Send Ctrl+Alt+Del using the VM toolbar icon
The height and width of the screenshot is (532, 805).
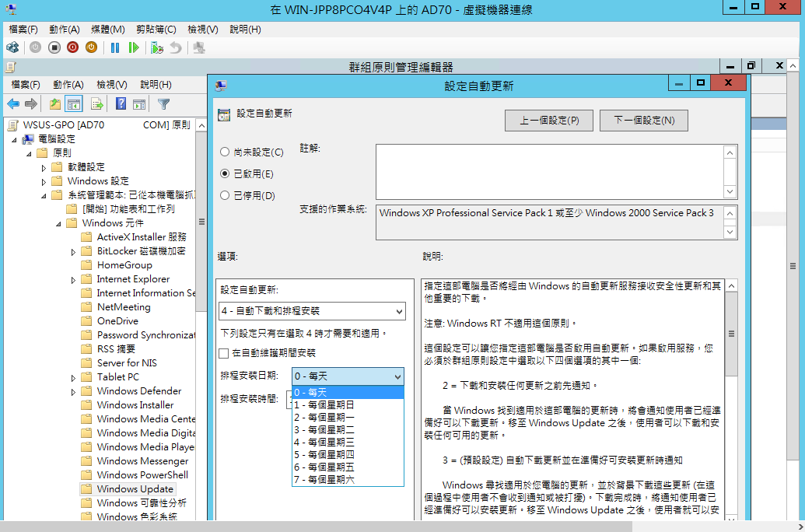tap(13, 47)
